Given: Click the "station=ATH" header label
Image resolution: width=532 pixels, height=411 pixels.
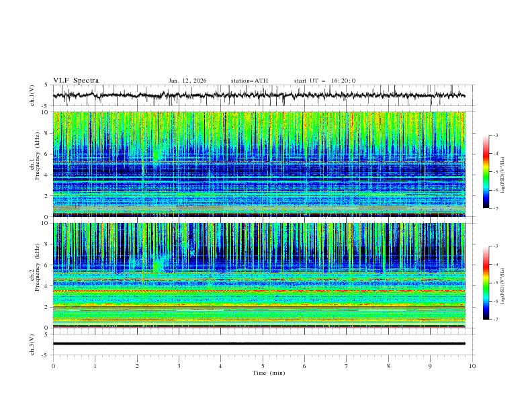Looking at the screenshot, I should (249, 81).
